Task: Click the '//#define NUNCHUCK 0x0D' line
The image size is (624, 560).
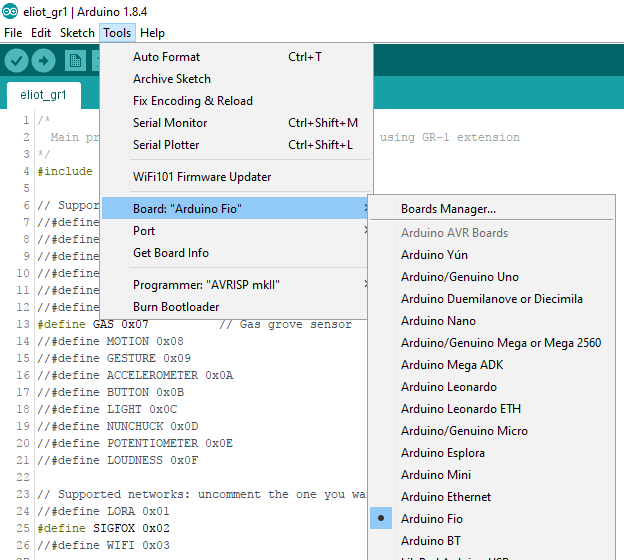Action: coord(117,426)
